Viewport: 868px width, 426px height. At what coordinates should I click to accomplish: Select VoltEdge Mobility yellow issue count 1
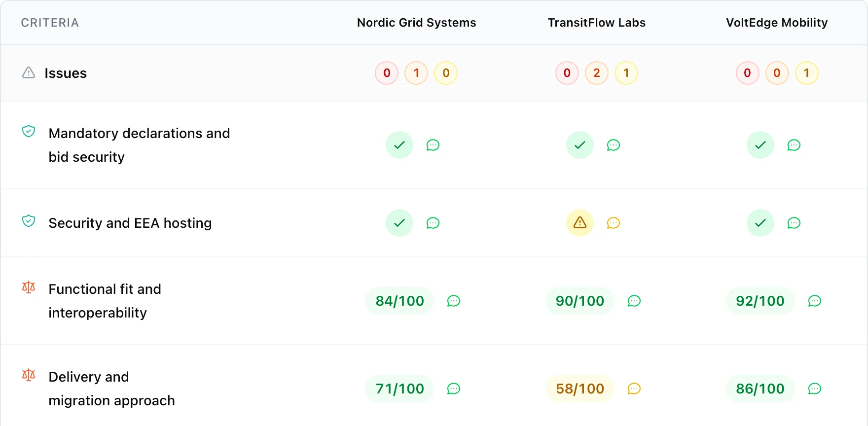pos(807,73)
